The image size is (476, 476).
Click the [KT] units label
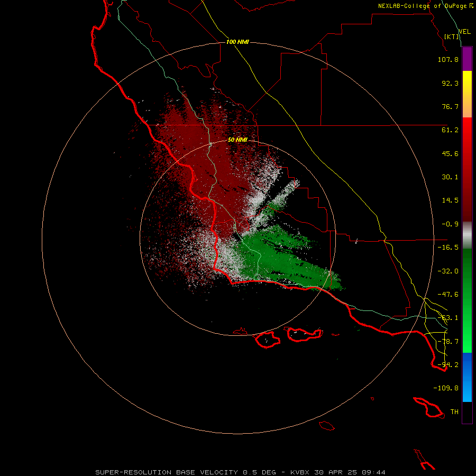click(452, 36)
